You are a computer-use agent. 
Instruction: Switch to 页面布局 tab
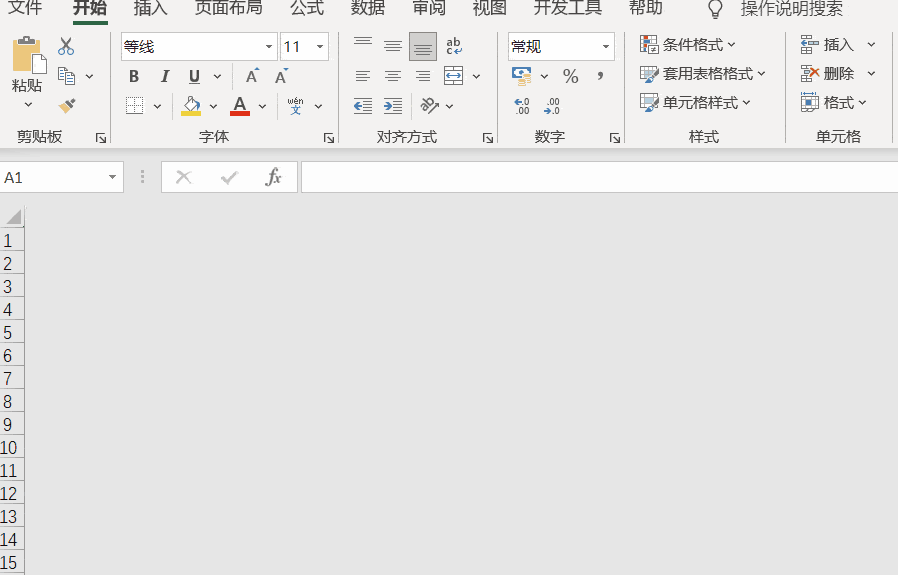[229, 8]
